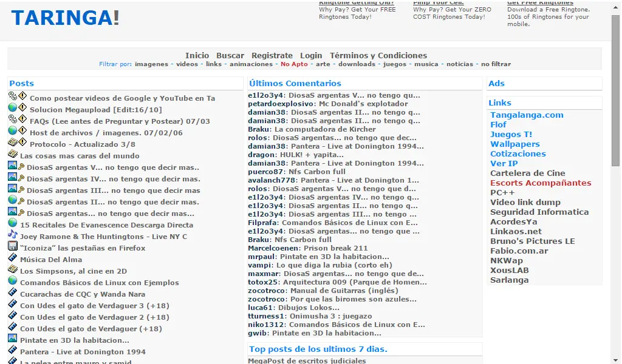The image size is (622, 364).
Task: Select the 'no filtrar' option
Action: click(496, 64)
